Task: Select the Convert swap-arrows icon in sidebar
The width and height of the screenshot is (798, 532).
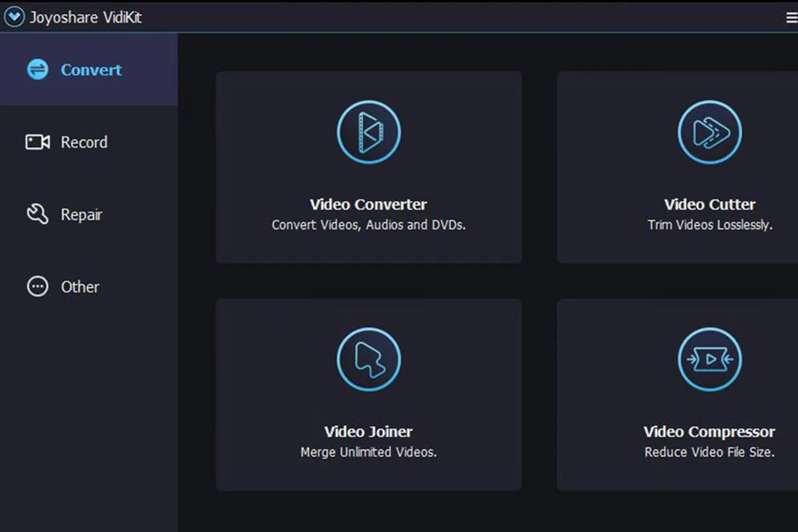Action: 37,70
